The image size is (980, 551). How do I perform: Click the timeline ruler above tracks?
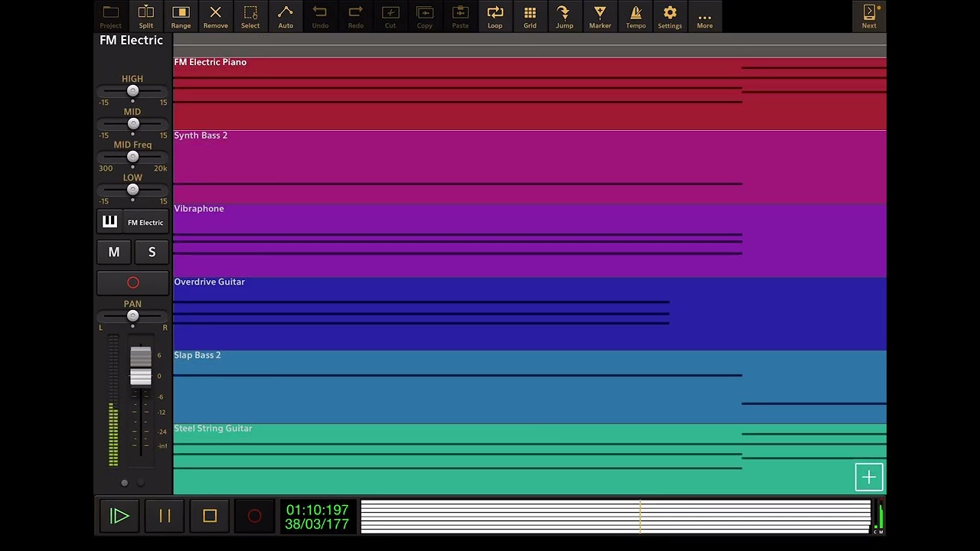530,45
